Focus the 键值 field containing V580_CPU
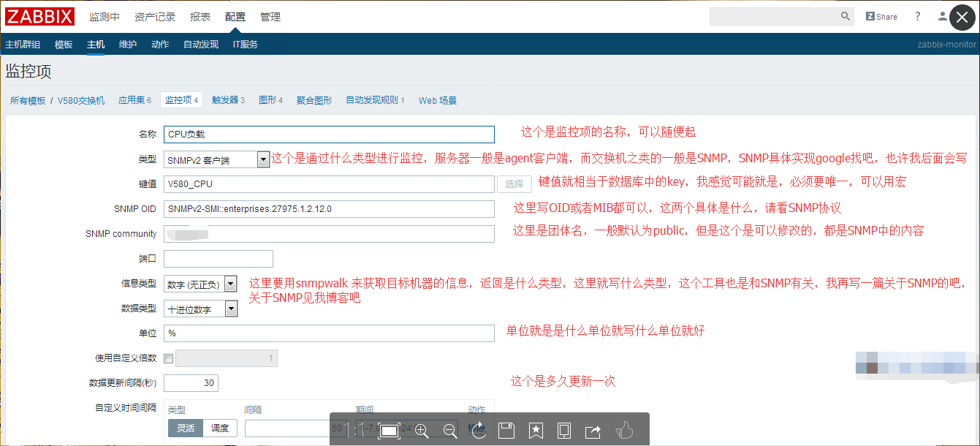Viewport: 980px width, 446px height. tap(329, 184)
